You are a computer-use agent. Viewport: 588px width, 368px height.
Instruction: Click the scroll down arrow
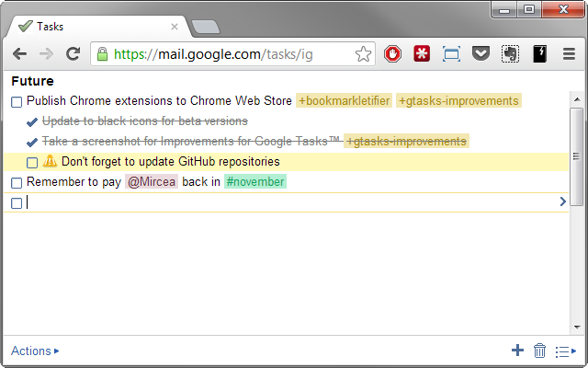pos(577,328)
